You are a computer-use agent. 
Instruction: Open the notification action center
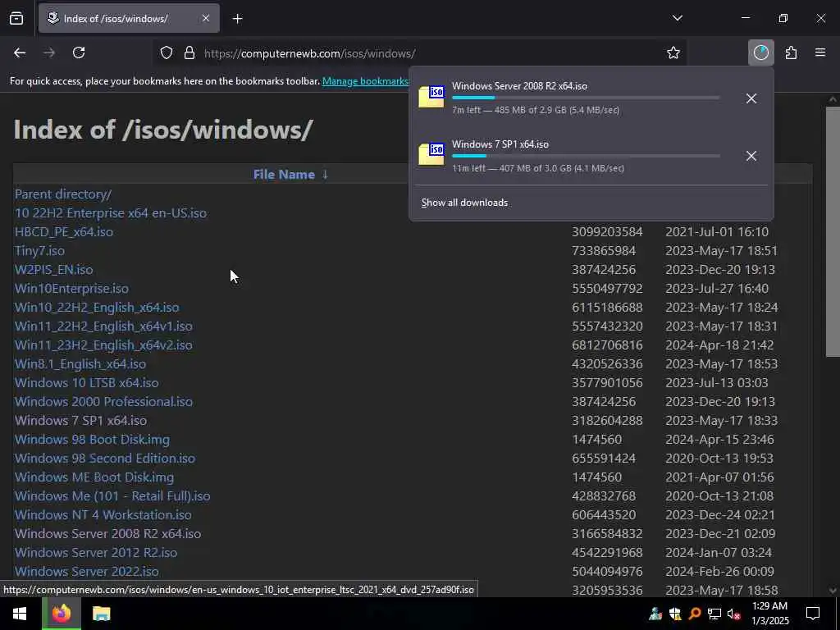(813, 614)
